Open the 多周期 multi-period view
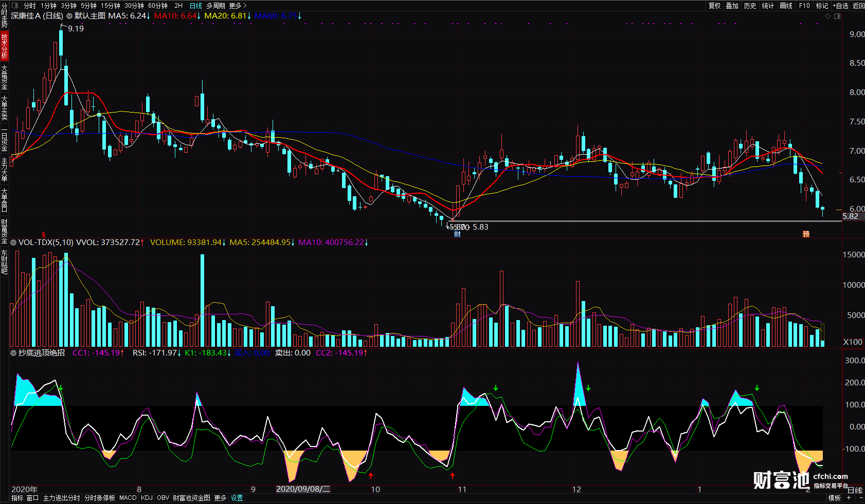The width and height of the screenshot is (865, 504). [x=216, y=6]
